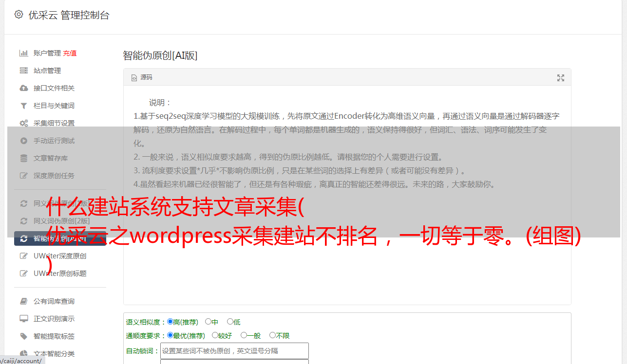627x364 pixels.
Task: Click the edit icon for UWriter原创标题
Action: pos(23,273)
